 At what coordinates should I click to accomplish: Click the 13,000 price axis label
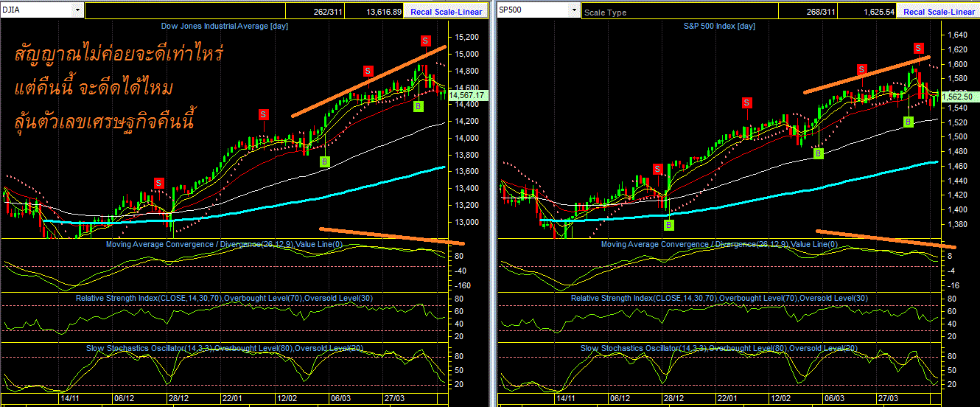click(469, 222)
